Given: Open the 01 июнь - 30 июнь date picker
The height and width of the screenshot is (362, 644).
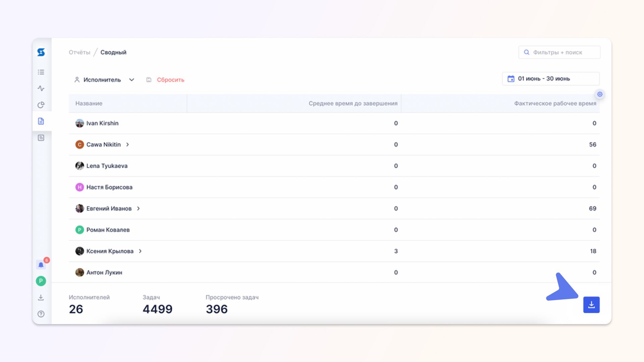Looking at the screenshot, I should (550, 79).
